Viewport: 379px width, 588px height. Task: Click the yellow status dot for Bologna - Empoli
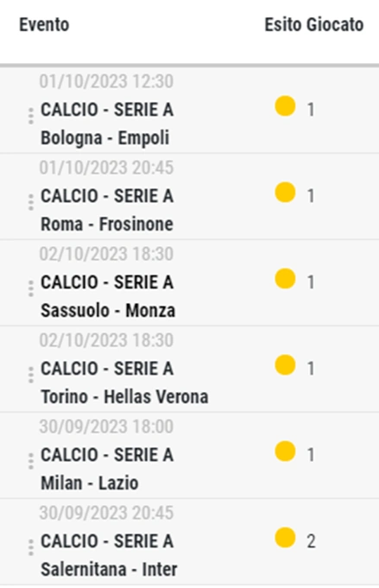(x=285, y=106)
